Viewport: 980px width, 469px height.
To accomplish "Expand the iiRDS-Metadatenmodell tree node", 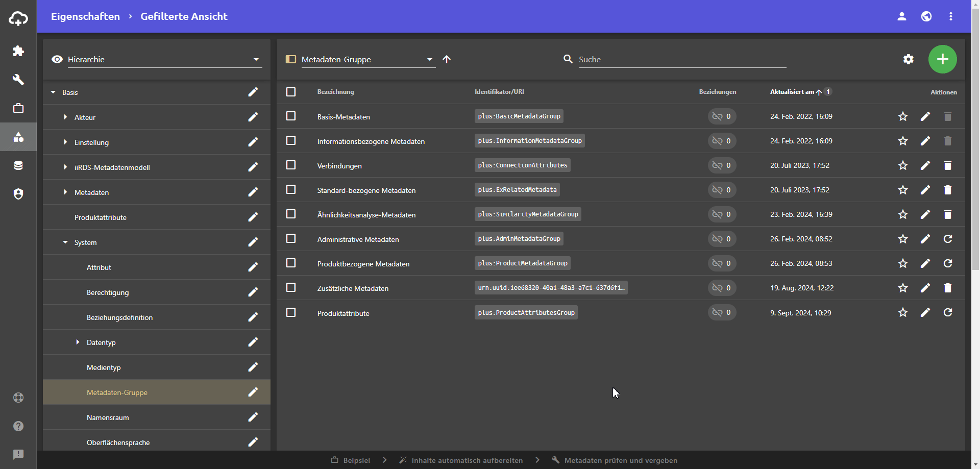I will (65, 167).
